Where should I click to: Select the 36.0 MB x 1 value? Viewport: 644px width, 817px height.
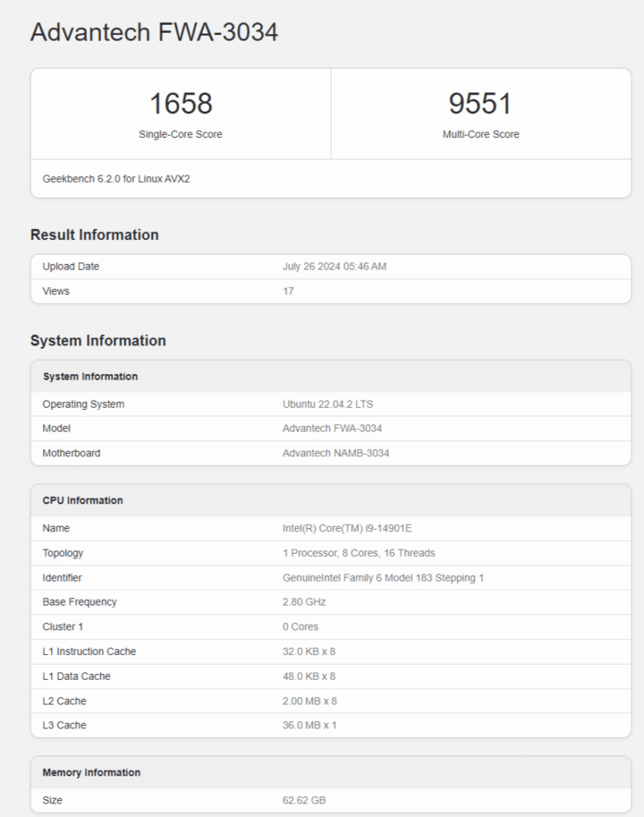(310, 725)
